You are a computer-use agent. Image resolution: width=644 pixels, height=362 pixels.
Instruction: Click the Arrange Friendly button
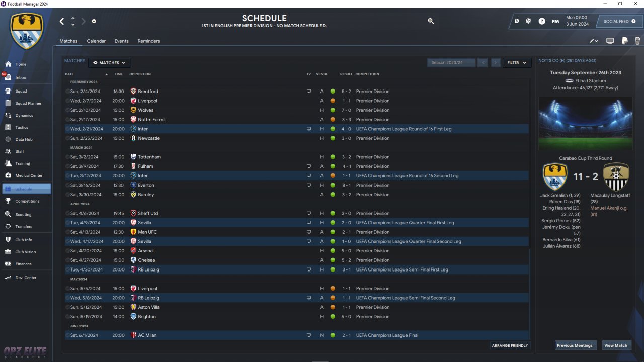pyautogui.click(x=510, y=345)
